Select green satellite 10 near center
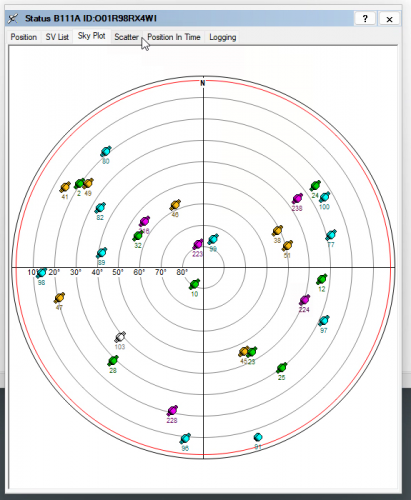The height and width of the screenshot is (500, 411). click(195, 284)
